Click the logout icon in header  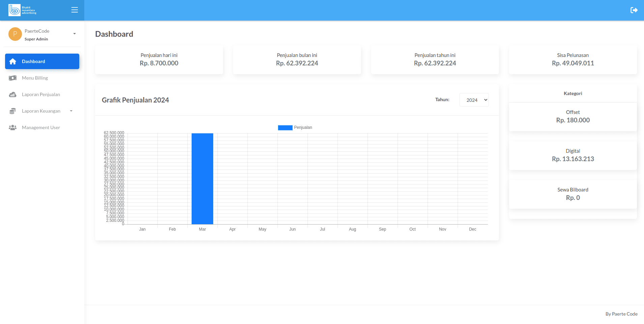click(634, 10)
